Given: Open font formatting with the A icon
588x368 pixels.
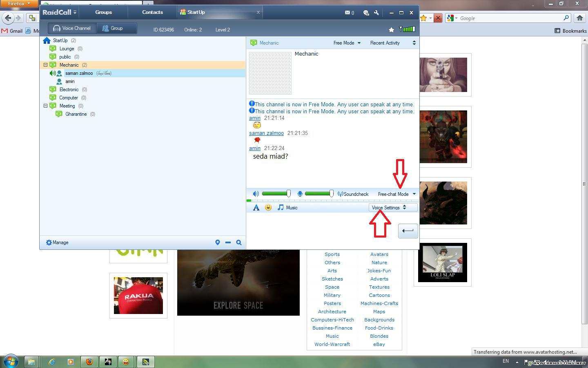Looking at the screenshot, I should [256, 207].
